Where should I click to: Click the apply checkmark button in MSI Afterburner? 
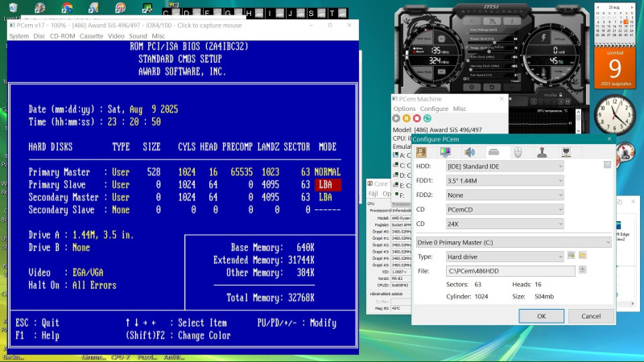click(512, 88)
